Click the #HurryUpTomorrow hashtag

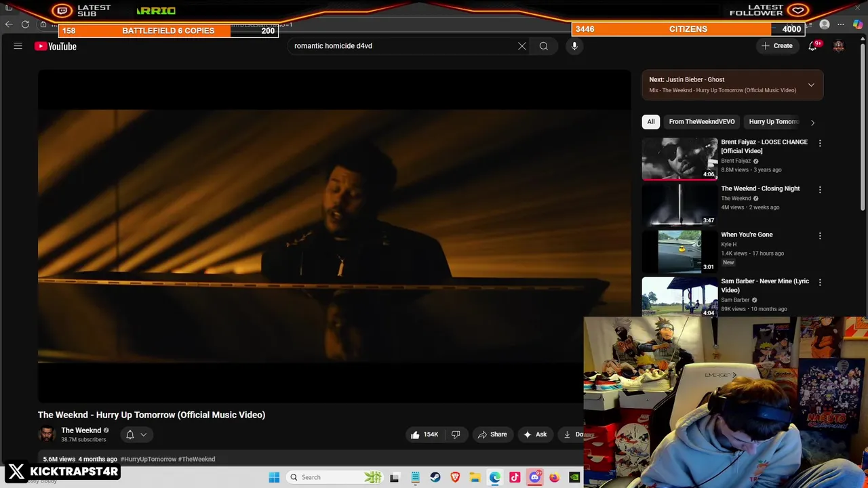click(x=148, y=459)
